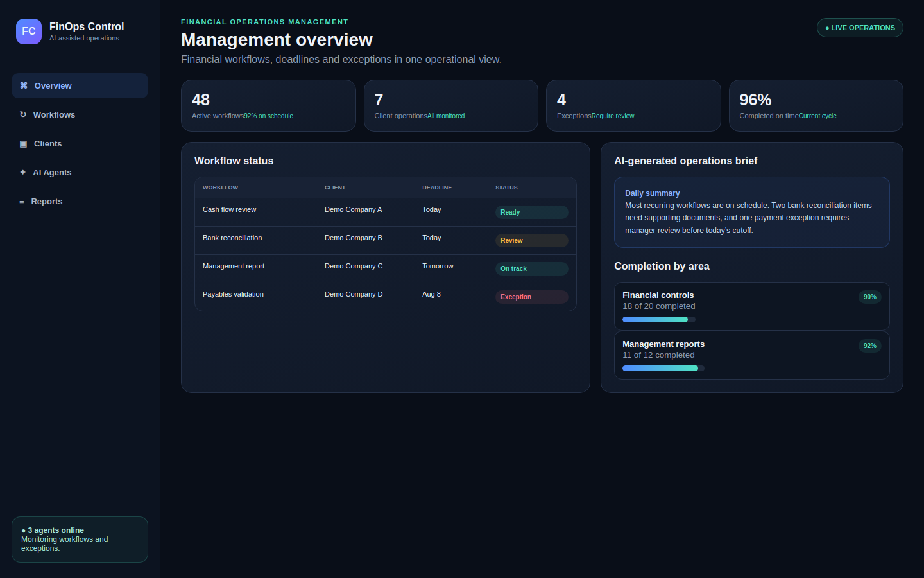Click the Completion by area heading

point(662,266)
